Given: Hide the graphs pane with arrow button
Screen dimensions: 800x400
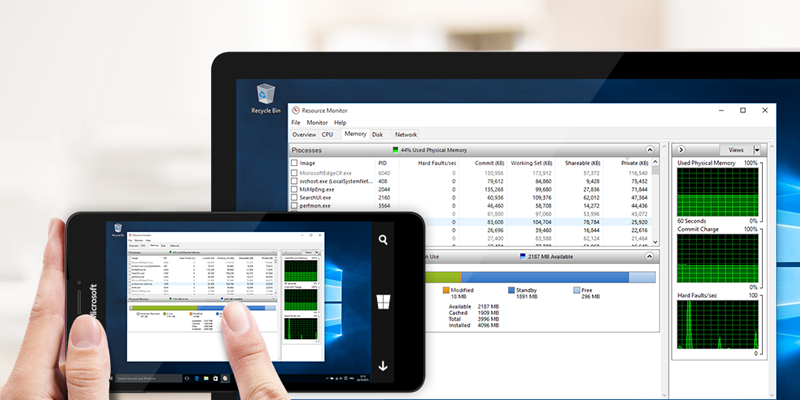Looking at the screenshot, I should [x=681, y=150].
